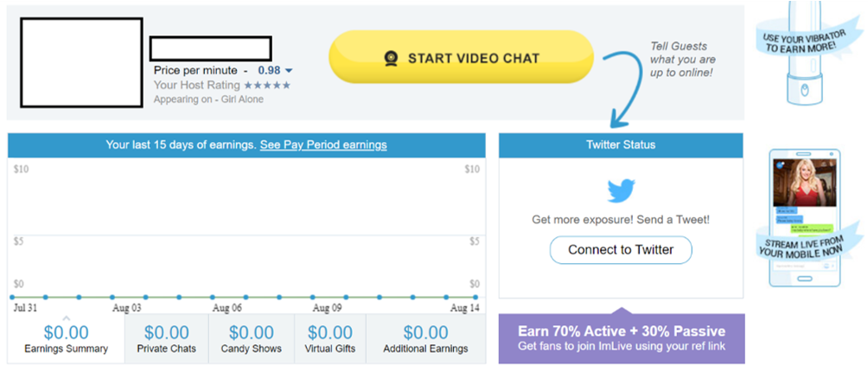This screenshot has height=366, width=868.
Task: Click the webcam icon on Start Video Chat
Action: pos(392,58)
